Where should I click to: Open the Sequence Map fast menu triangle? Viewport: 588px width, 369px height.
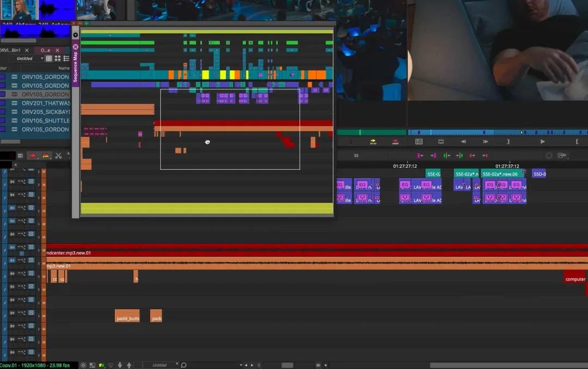click(x=76, y=35)
